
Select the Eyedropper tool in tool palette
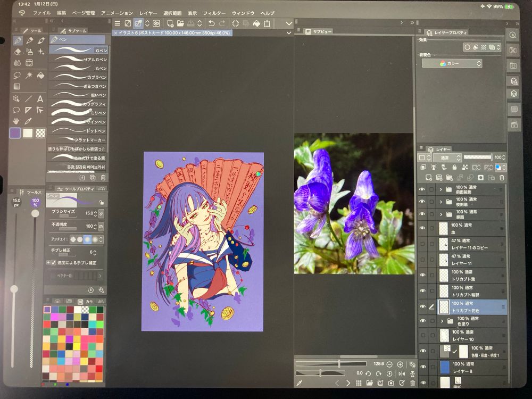click(29, 121)
